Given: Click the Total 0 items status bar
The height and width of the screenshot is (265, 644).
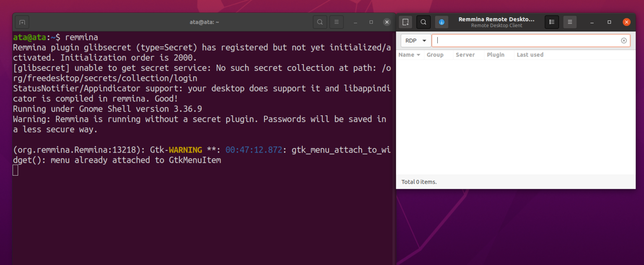Looking at the screenshot, I should pos(418,182).
